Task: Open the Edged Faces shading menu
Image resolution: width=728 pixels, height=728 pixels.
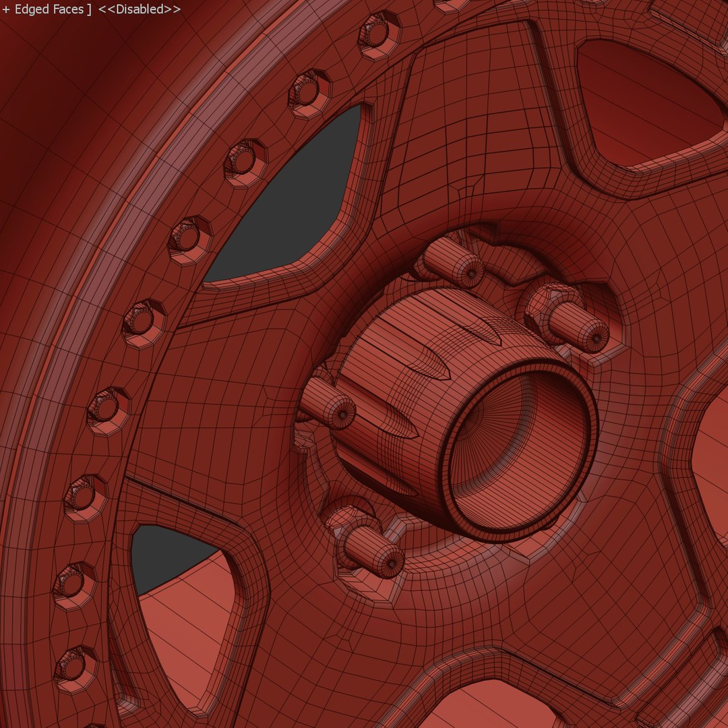Action: pos(49,9)
